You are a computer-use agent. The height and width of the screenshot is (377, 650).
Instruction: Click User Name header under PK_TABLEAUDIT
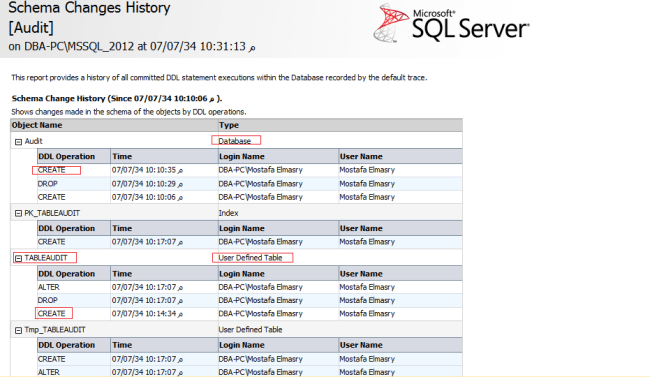click(x=361, y=229)
